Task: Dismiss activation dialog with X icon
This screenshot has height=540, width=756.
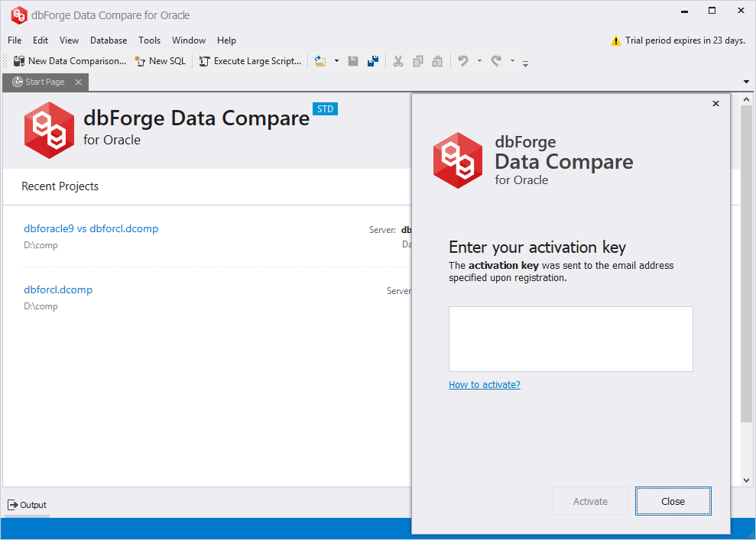Action: pyautogui.click(x=715, y=104)
